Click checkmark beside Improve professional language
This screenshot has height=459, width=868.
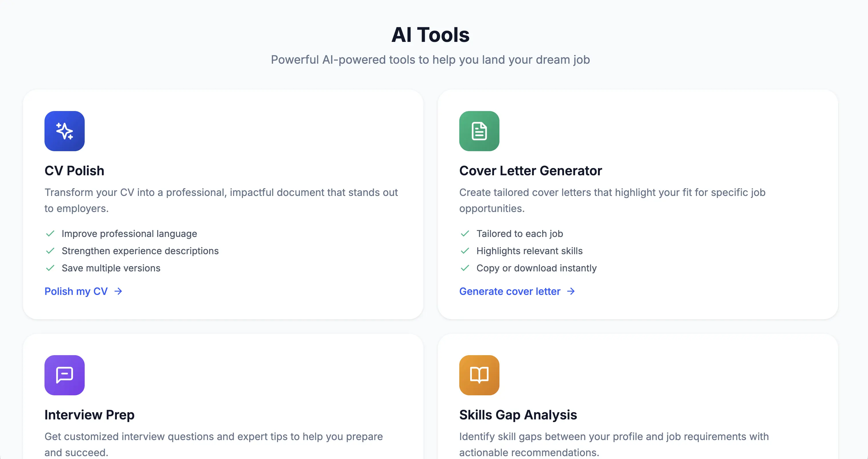point(50,234)
